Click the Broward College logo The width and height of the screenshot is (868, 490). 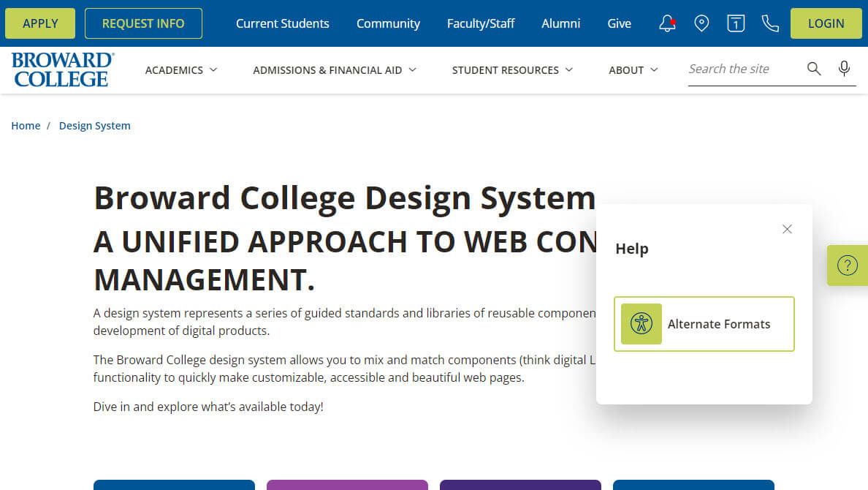coord(63,69)
